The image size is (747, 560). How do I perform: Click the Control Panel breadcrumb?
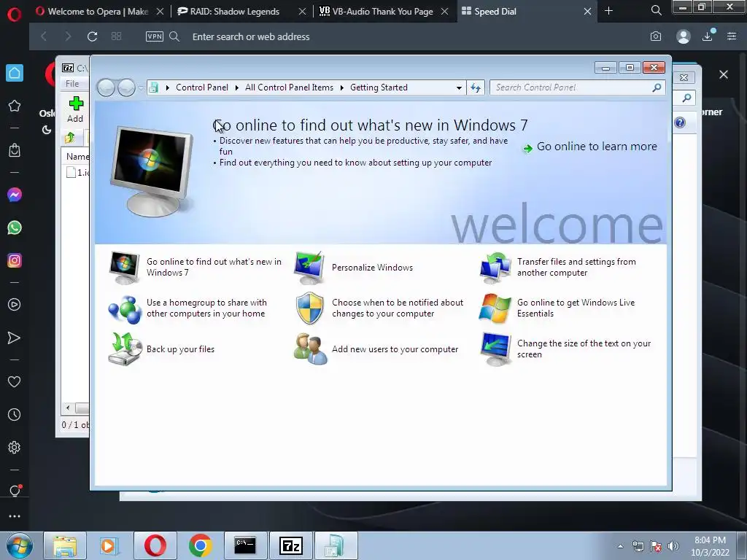[x=202, y=87]
